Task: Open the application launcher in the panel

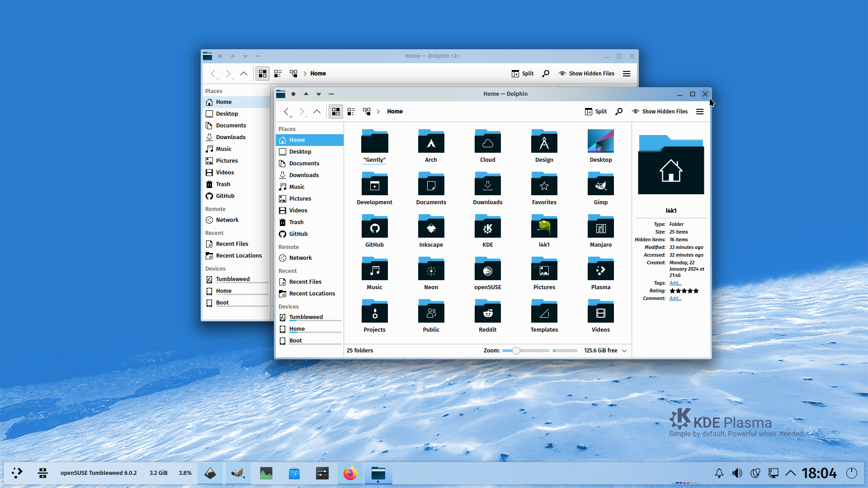Action: coord(17,473)
